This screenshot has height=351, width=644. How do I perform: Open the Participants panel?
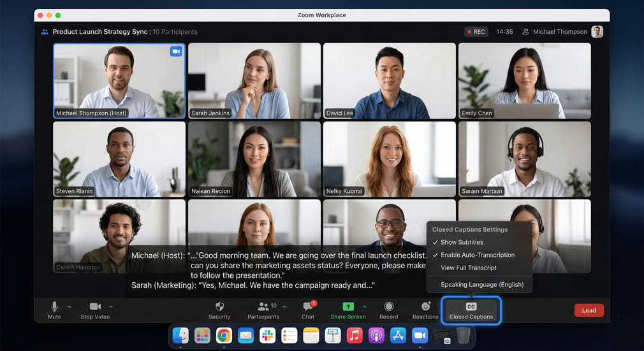click(x=263, y=310)
